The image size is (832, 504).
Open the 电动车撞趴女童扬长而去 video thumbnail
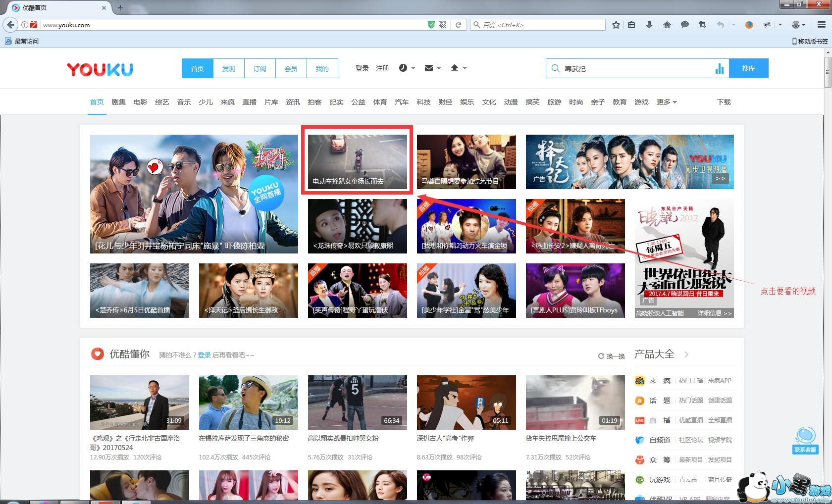pyautogui.click(x=357, y=161)
